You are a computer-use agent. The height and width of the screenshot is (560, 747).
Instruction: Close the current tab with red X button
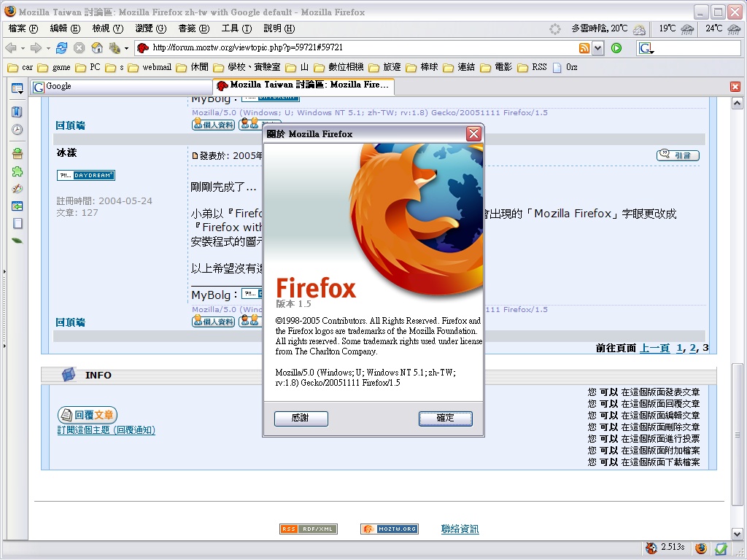[x=735, y=87]
